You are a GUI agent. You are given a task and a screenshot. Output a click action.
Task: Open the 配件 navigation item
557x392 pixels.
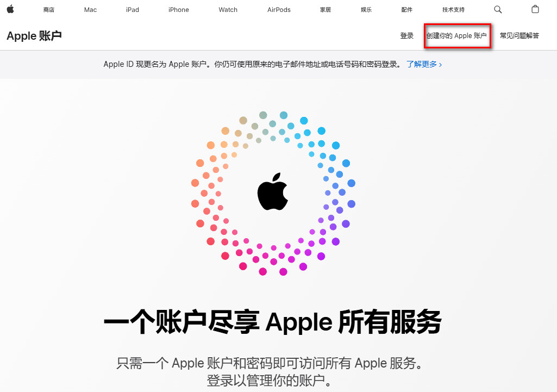click(x=406, y=10)
